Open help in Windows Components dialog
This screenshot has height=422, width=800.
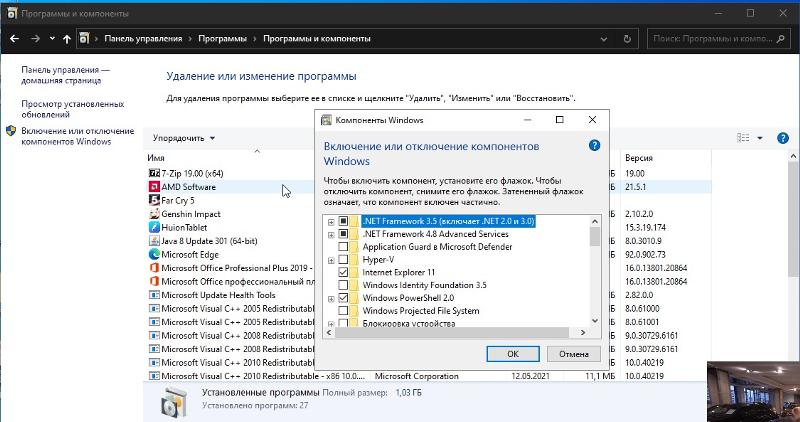coord(594,145)
